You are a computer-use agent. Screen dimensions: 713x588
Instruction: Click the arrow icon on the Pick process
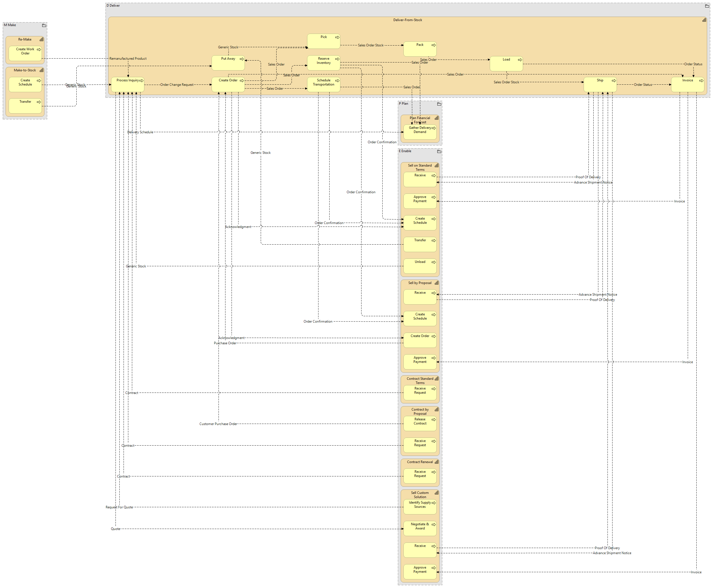point(337,37)
